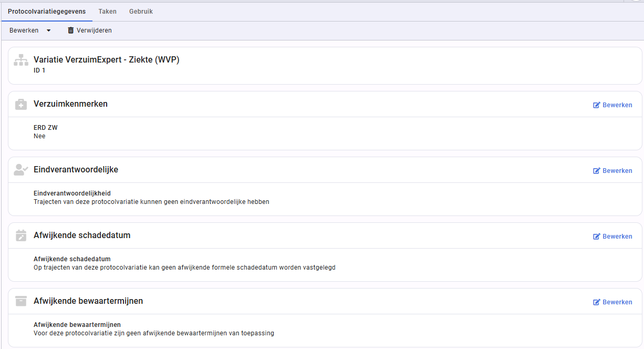Screen dimensions: 644x349
Task: Click the ID 1 text
Action: tap(39, 70)
